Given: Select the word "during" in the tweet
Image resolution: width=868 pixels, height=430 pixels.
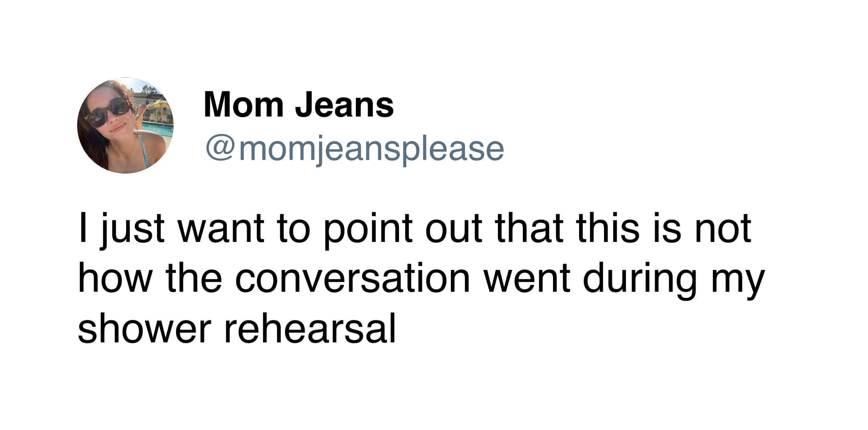Looking at the screenshot, I should click(639, 280).
